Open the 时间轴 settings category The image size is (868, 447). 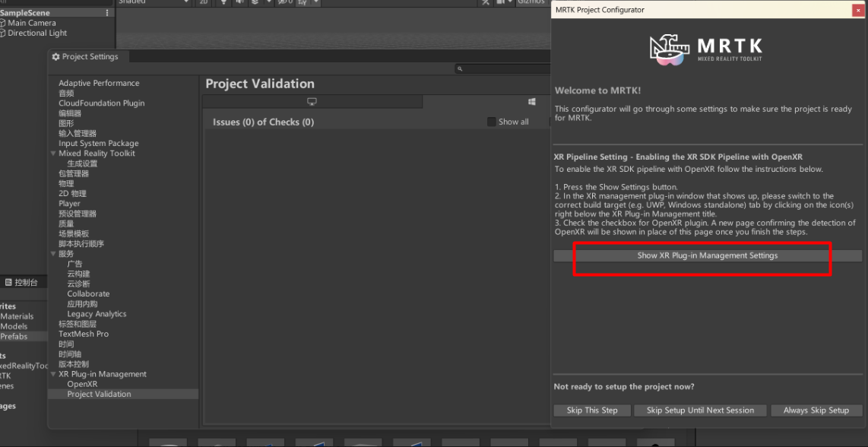(x=70, y=354)
